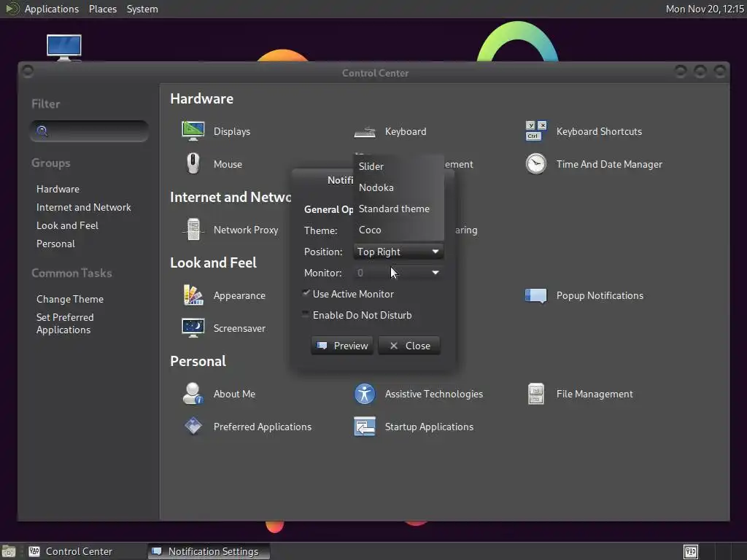Open the Popup Notifications icon
The image size is (747, 560).
click(x=536, y=295)
